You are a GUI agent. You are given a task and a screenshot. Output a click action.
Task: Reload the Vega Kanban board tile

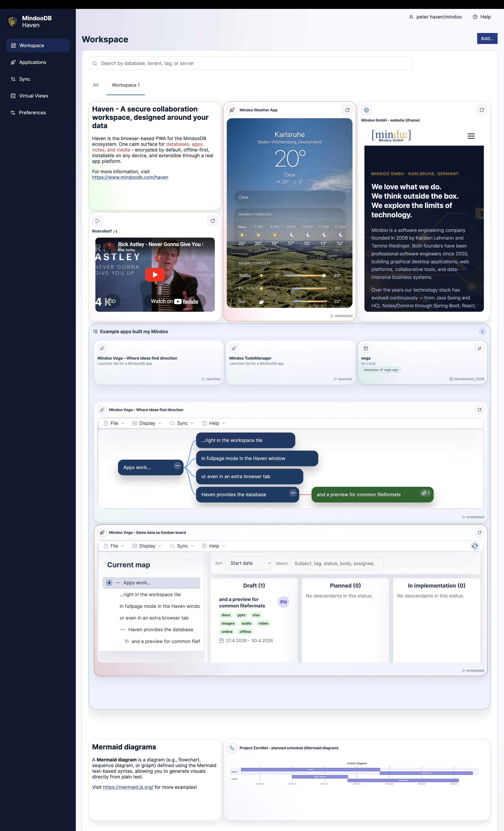point(479,533)
